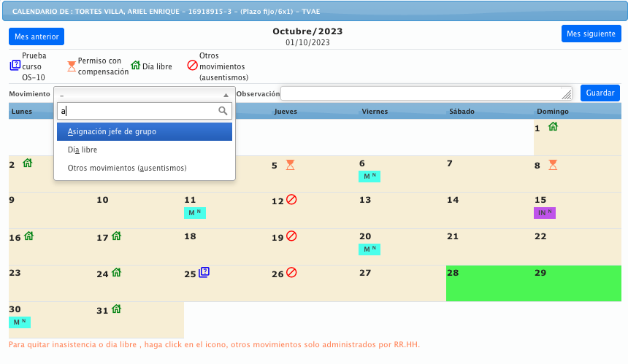The width and height of the screenshot is (628, 364).
Task: Click the cyan M shift badge on day 6
Action: 369,177
